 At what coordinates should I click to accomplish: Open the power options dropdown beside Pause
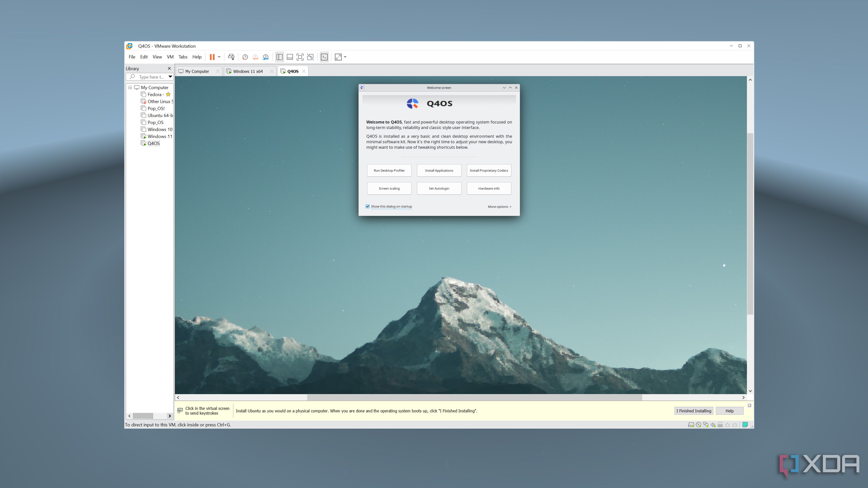(x=219, y=57)
